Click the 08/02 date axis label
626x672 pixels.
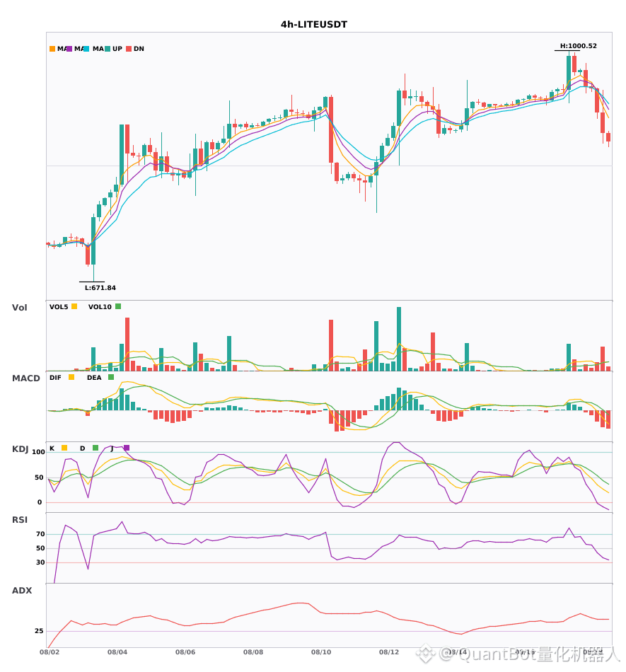click(50, 652)
